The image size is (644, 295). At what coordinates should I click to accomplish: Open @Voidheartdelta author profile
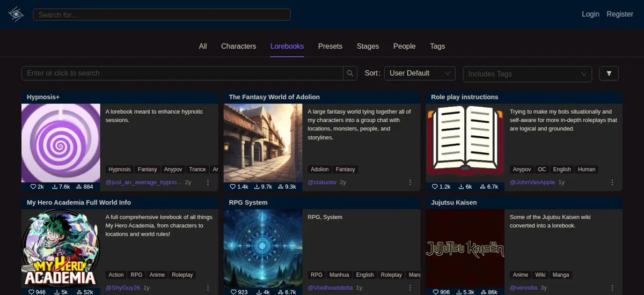[x=330, y=287]
